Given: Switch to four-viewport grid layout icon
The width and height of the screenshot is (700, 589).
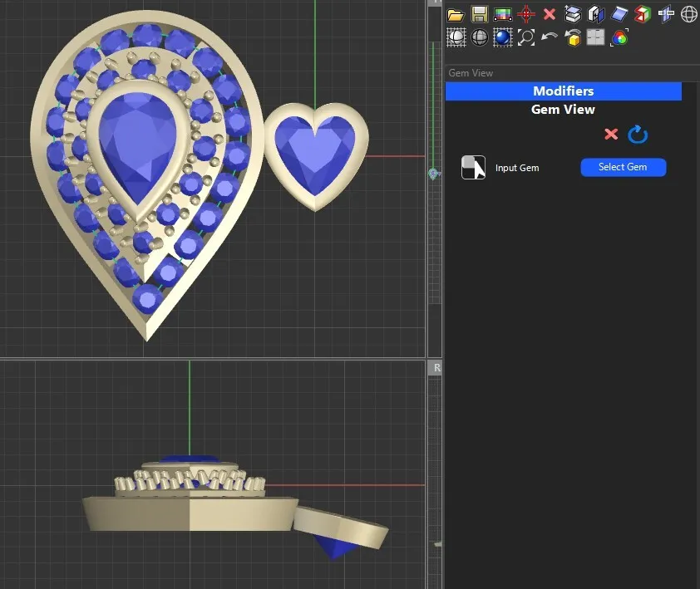Looking at the screenshot, I should point(595,37).
